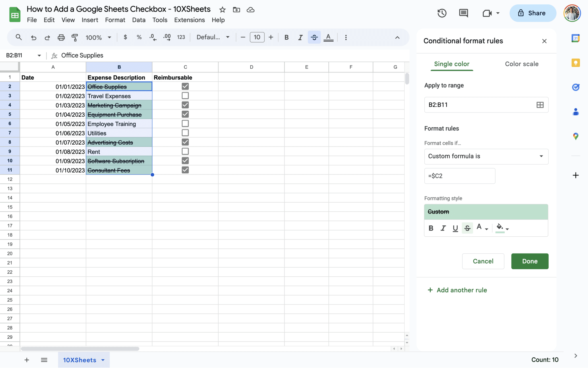
Task: Close the Conditional format rules panel
Action: pyautogui.click(x=544, y=41)
